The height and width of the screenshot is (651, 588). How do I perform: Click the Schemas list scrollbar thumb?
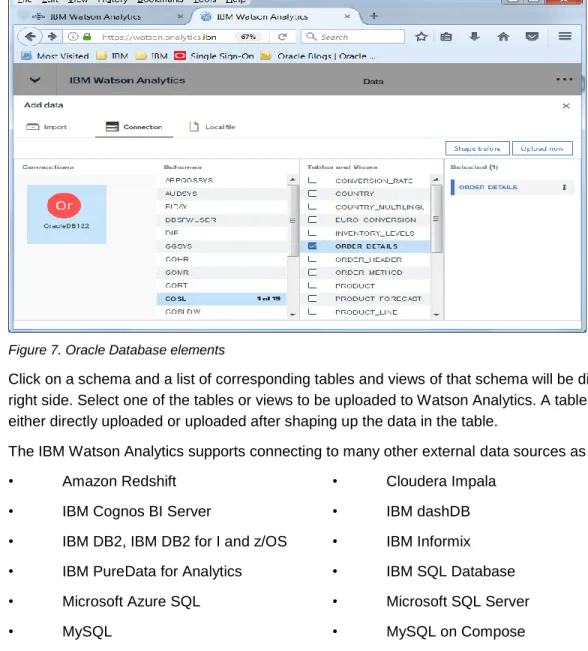point(292,221)
